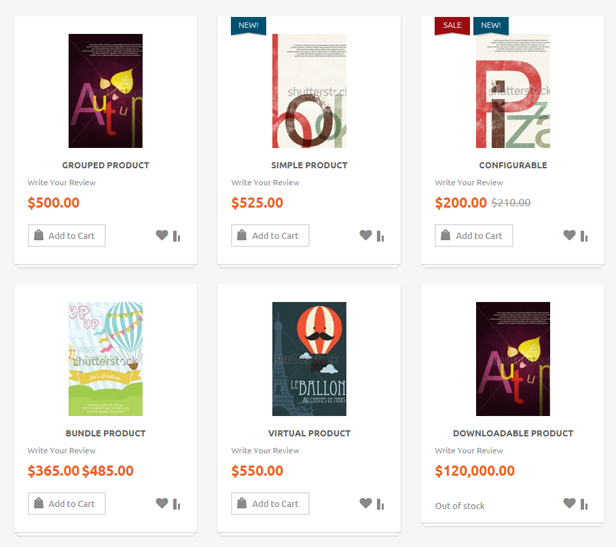Viewport: 616px width, 547px height.
Task: Click compare icon for Virtual Product
Action: pos(380,504)
